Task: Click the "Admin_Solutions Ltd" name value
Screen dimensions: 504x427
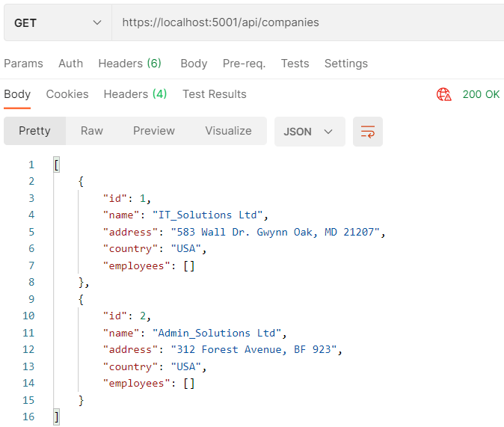Action: (x=217, y=333)
